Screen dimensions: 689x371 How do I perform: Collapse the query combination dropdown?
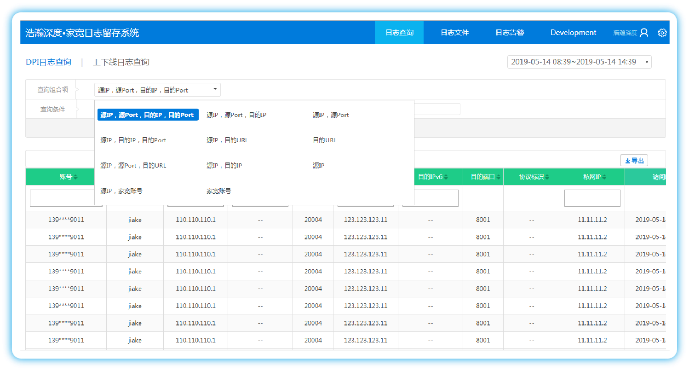(x=157, y=90)
